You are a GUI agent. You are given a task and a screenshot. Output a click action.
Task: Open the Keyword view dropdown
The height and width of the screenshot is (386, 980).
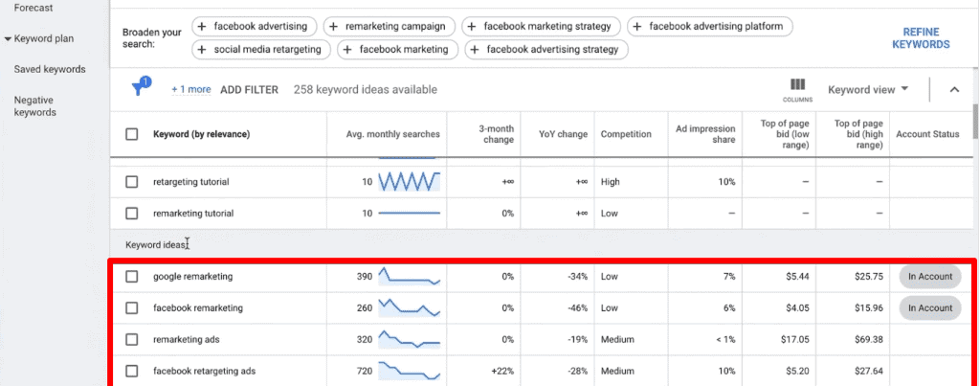[x=868, y=90]
